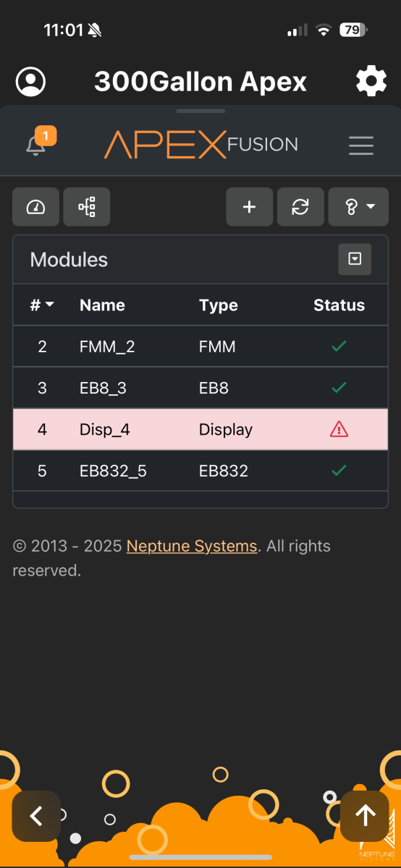401x868 pixels.
Task: Open the module tree hierarchy view
Action: [x=87, y=207]
